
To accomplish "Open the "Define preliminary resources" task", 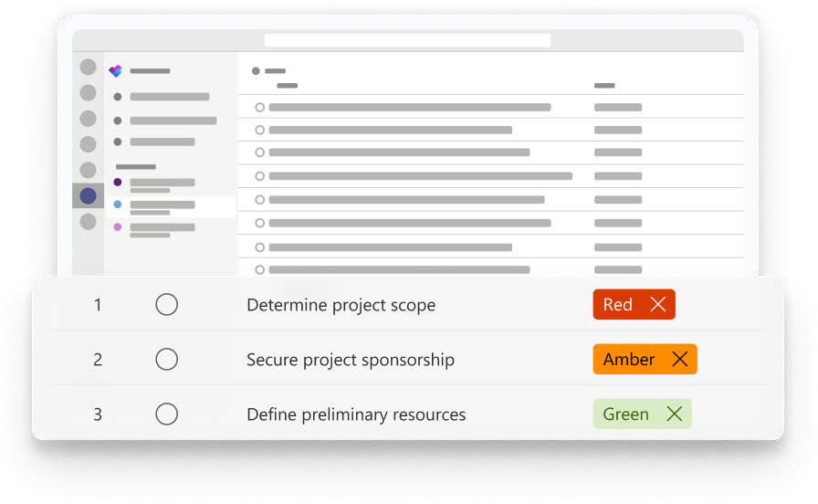I will (x=356, y=415).
